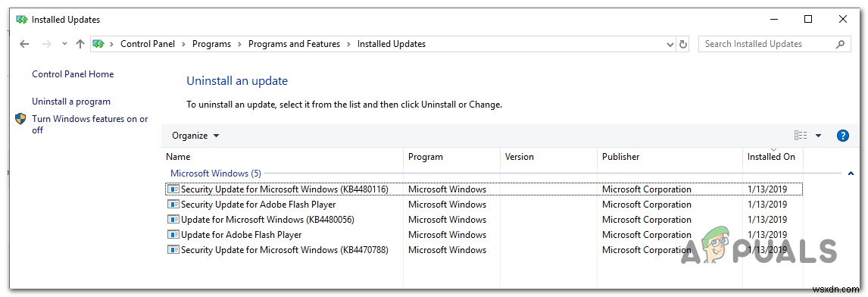Click the search magnifier icon
Screen dimensions: 868x297
(x=840, y=44)
